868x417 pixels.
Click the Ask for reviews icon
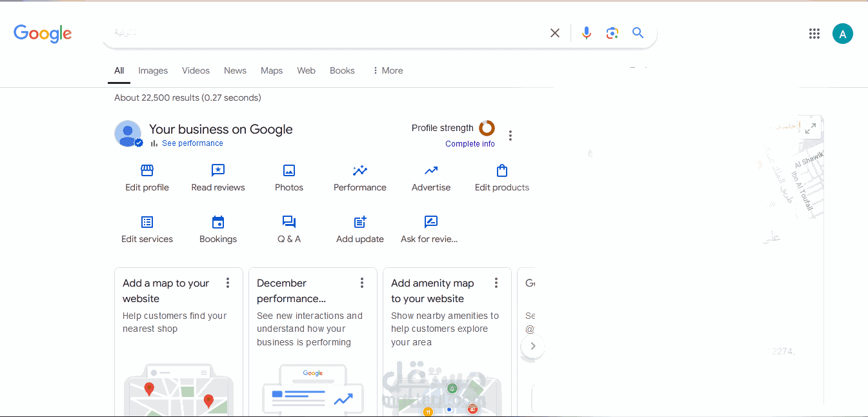point(431,222)
